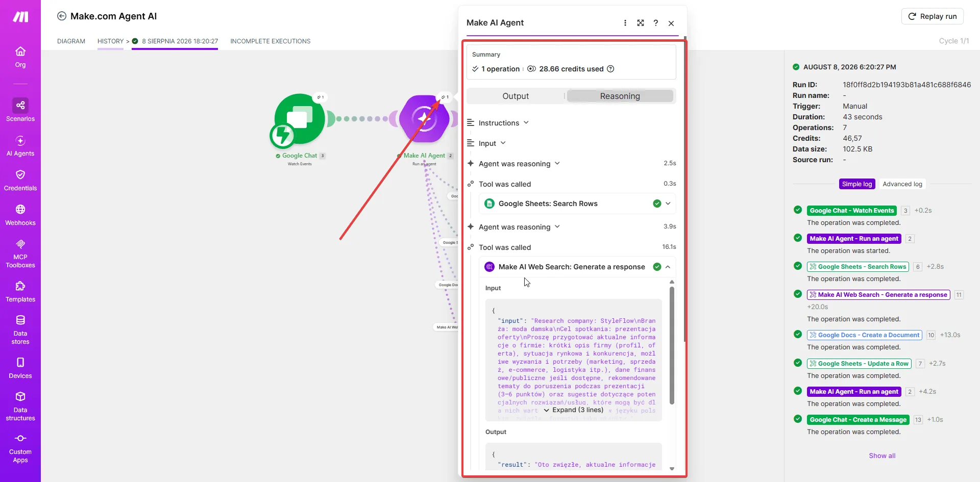The width and height of the screenshot is (980, 482).
Task: Click 28.66 credits used text
Action: point(571,69)
